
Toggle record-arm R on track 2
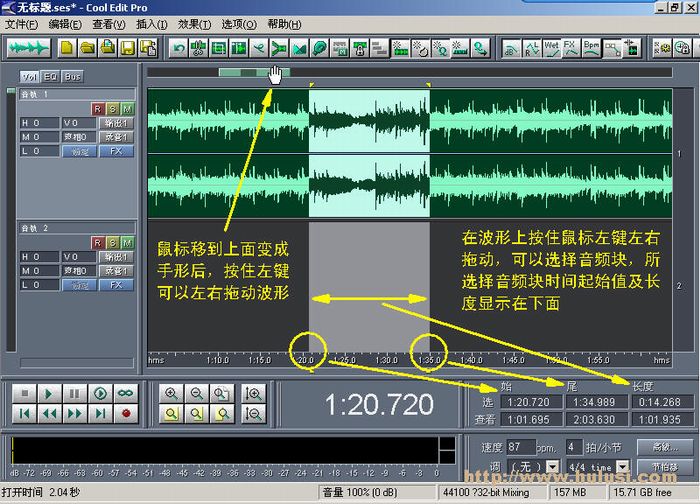click(x=98, y=243)
